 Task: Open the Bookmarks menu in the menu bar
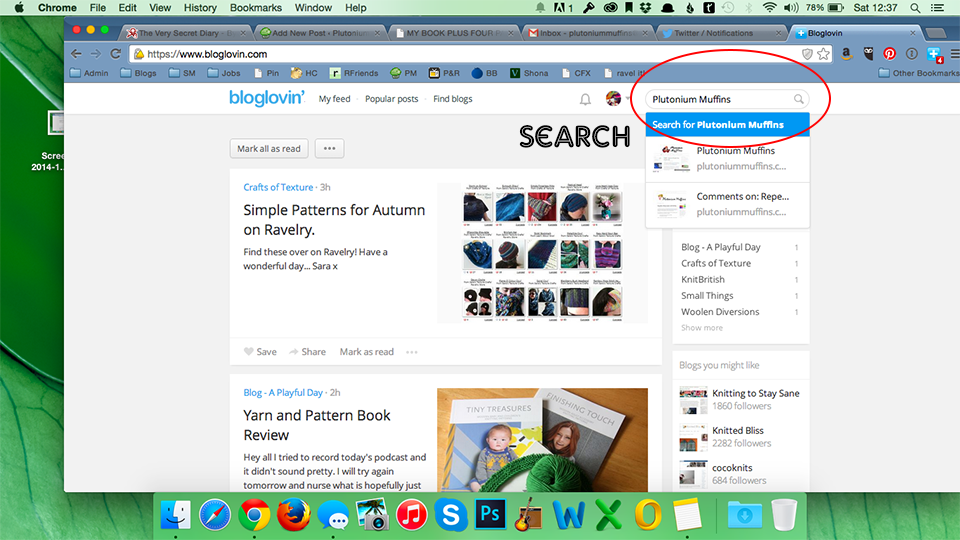click(x=255, y=8)
